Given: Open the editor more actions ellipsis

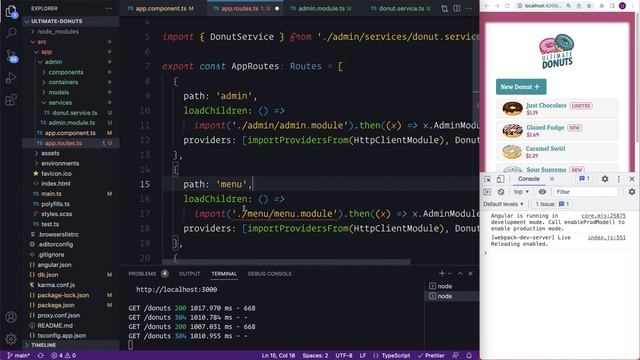Looking at the screenshot, I should [x=469, y=9].
